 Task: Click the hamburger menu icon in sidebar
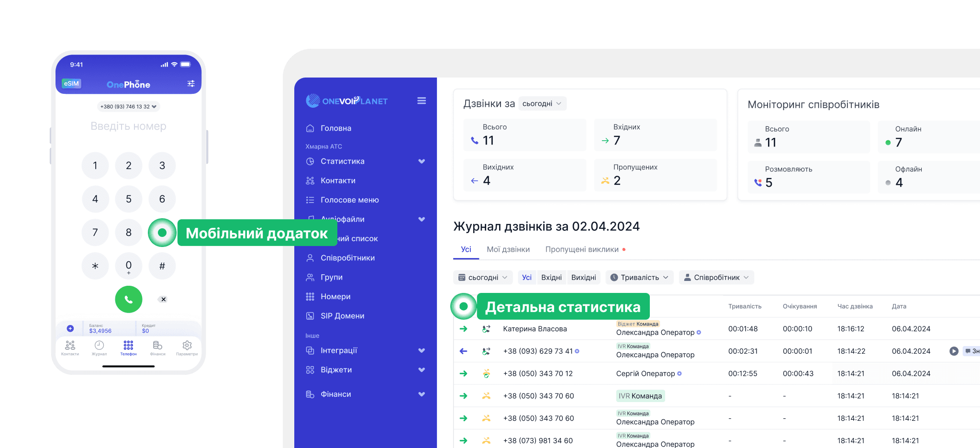coord(421,101)
